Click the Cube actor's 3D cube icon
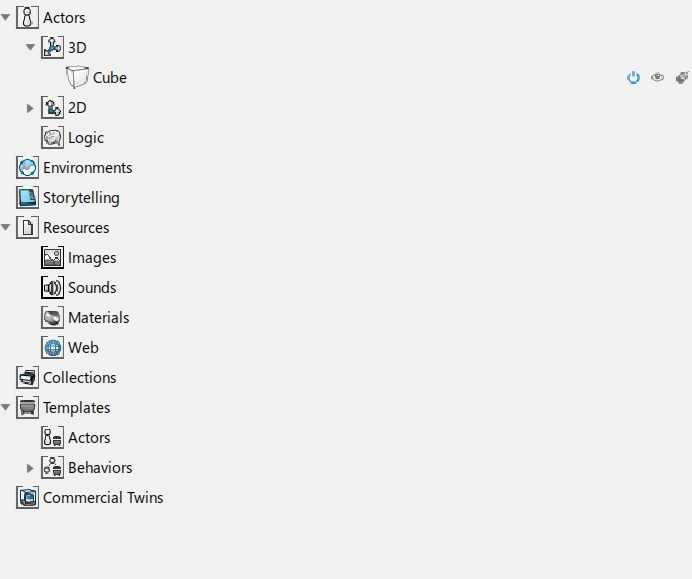Image resolution: width=692 pixels, height=579 pixels. tap(77, 77)
